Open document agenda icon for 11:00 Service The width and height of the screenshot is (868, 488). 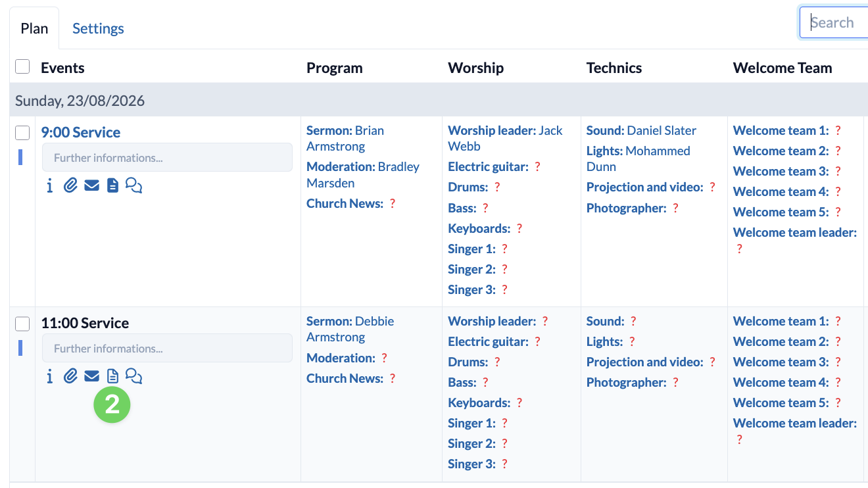(113, 376)
